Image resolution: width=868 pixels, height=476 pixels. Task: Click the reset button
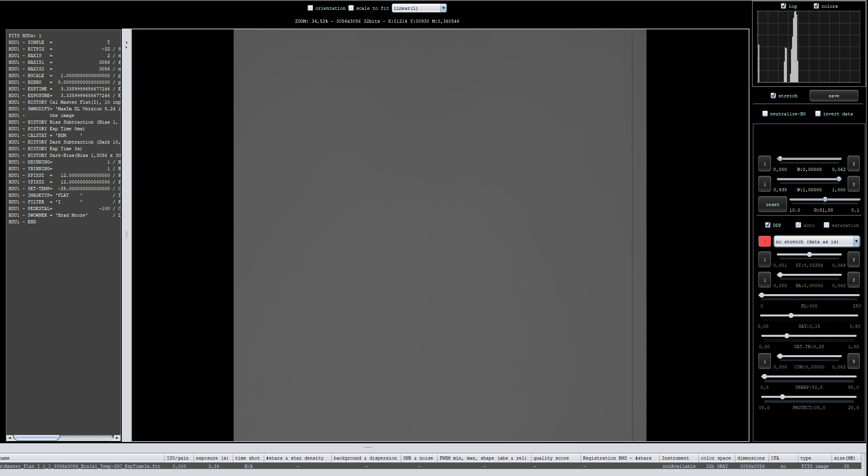(772, 205)
